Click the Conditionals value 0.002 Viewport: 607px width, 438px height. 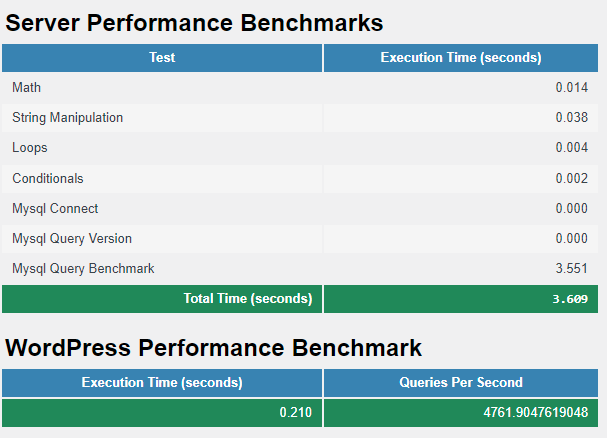pyautogui.click(x=572, y=179)
